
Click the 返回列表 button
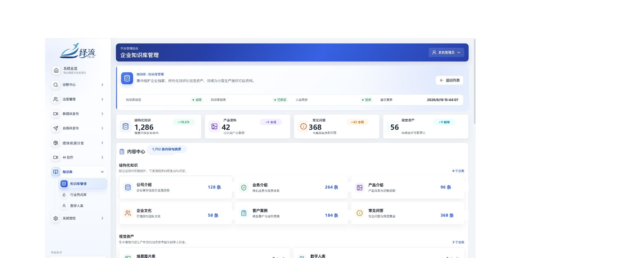click(449, 80)
